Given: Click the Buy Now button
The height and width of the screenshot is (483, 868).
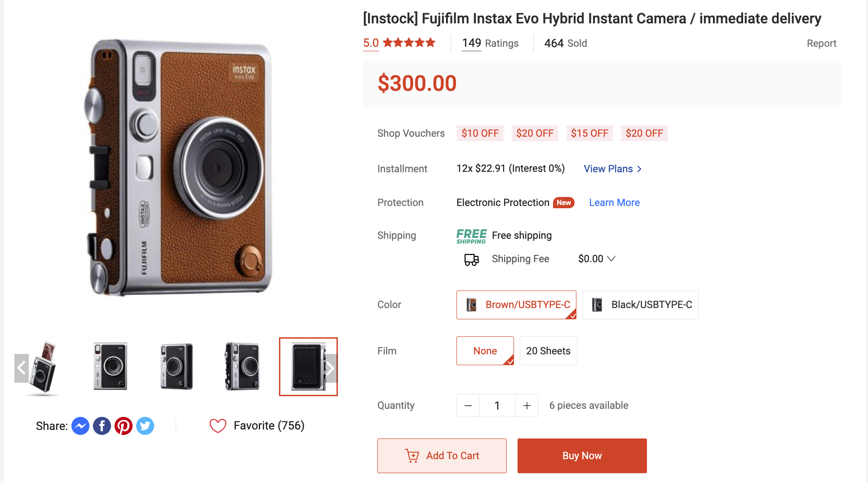Looking at the screenshot, I should 582,456.
